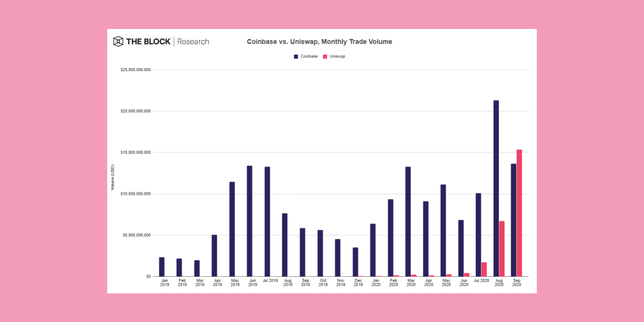Click the $20,000,000,000 axis label
Viewport: 644px width, 322px height.
[x=136, y=111]
